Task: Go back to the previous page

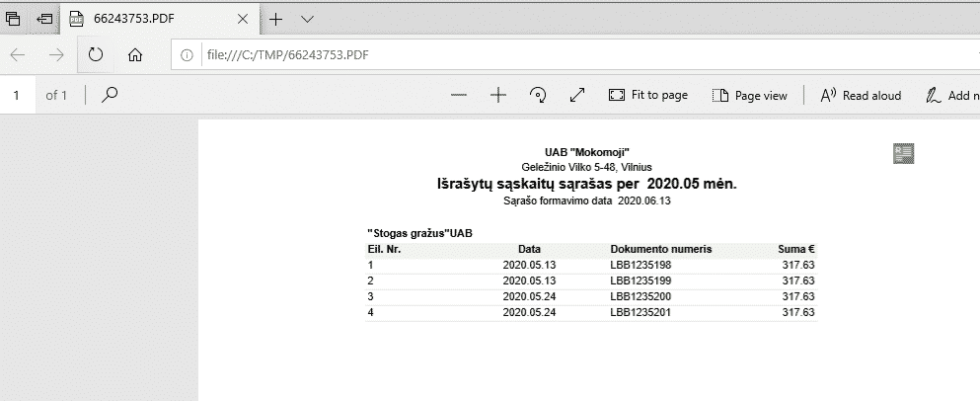Action: point(19,54)
